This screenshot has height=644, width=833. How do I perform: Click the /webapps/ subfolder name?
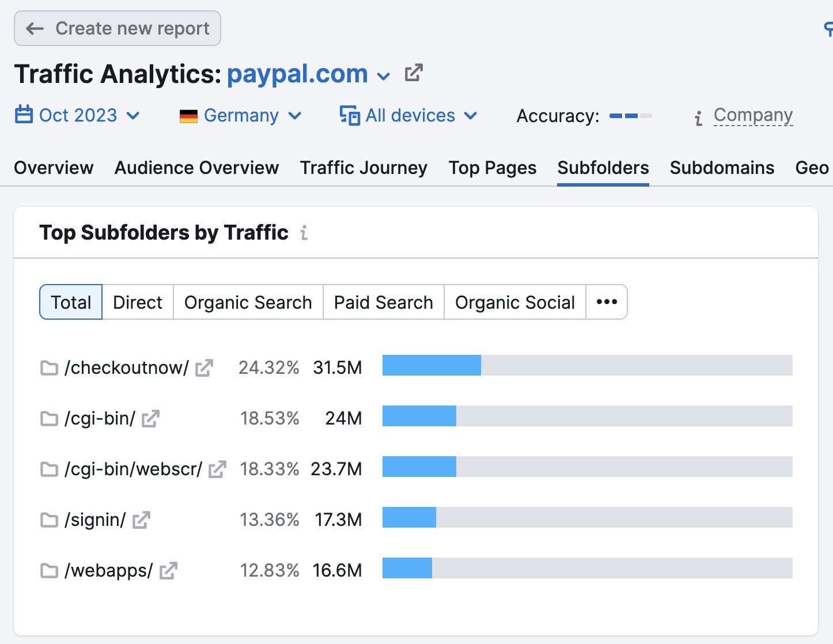click(x=109, y=570)
